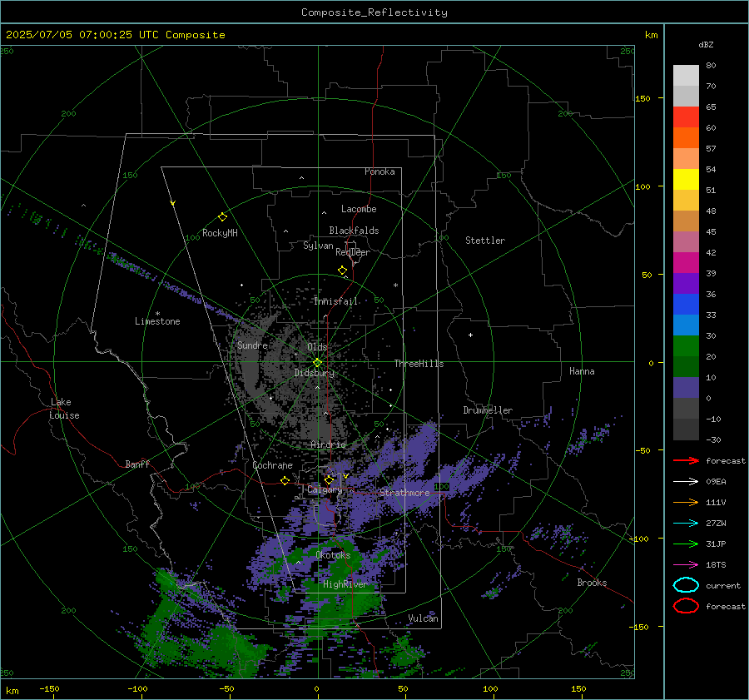The width and height of the screenshot is (749, 700).
Task: Click the Brooks city label
Action: click(x=592, y=583)
